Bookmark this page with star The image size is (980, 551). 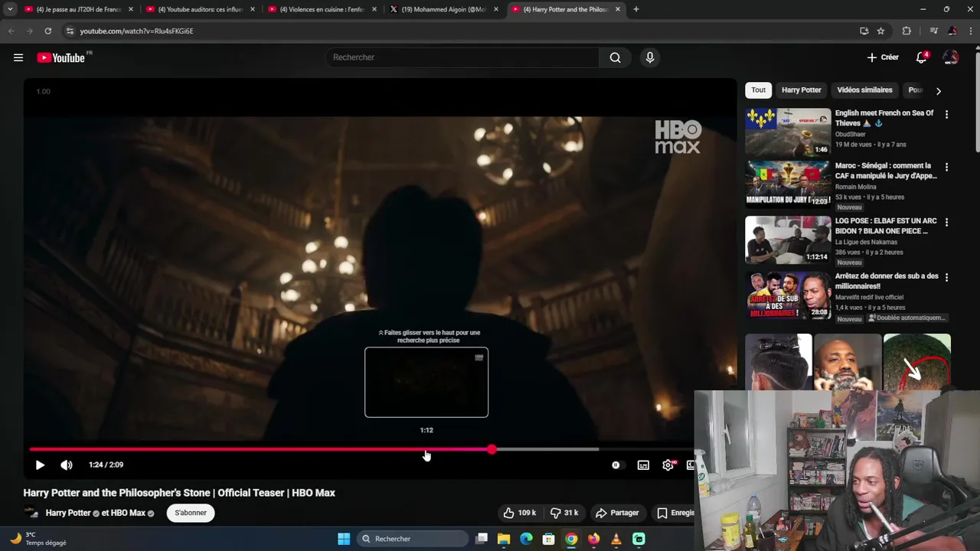(x=881, y=31)
